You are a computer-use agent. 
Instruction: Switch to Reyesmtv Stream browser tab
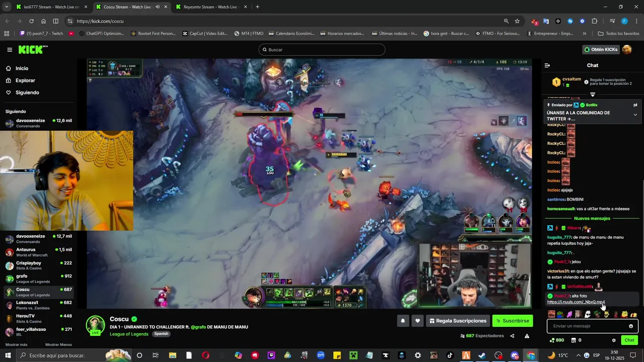tap(210, 7)
